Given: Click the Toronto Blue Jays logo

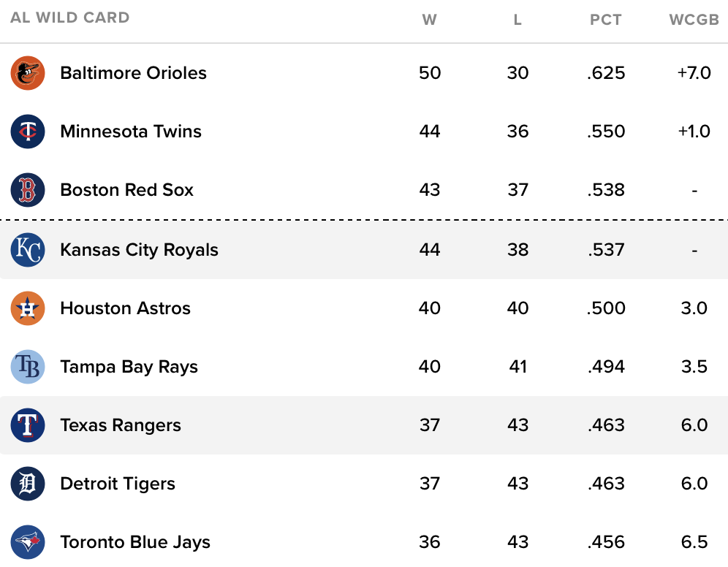Looking at the screenshot, I should [28, 542].
